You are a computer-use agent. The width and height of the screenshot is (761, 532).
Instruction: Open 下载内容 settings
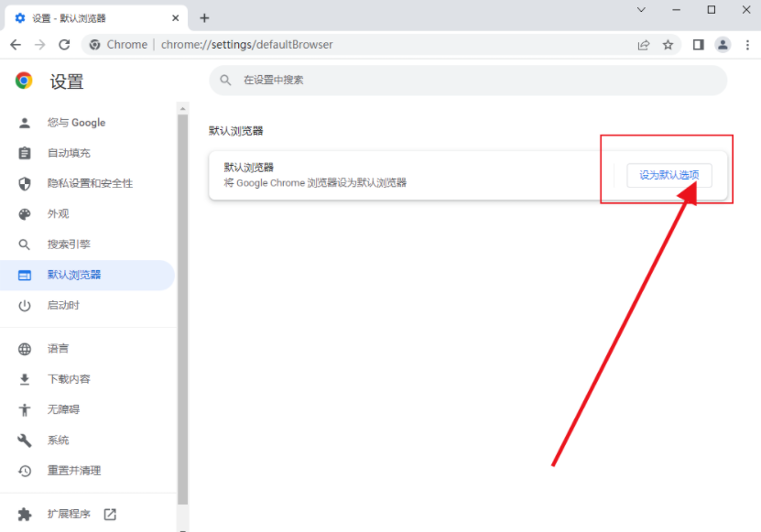(x=87, y=379)
